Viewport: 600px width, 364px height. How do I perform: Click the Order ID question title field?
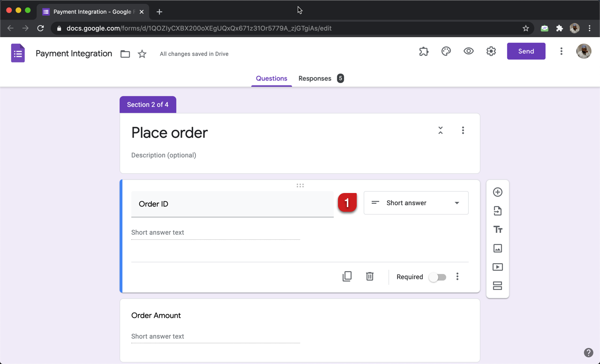coord(232,204)
